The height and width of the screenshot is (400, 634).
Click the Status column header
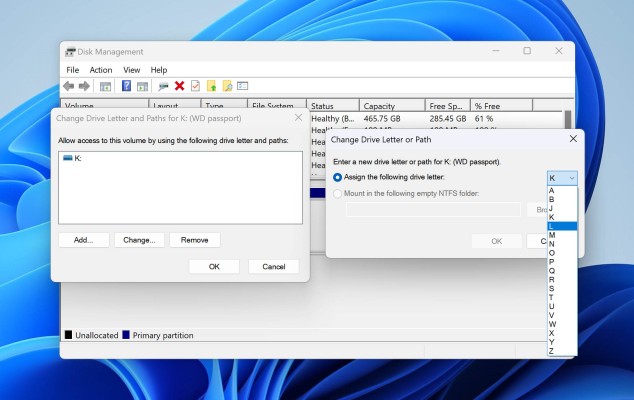[x=333, y=106]
